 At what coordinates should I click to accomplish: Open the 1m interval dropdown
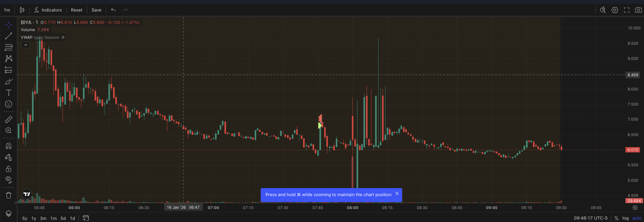[7, 10]
